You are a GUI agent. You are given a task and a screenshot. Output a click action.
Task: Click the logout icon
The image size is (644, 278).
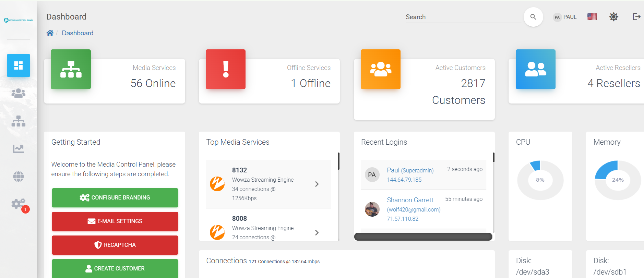[636, 17]
